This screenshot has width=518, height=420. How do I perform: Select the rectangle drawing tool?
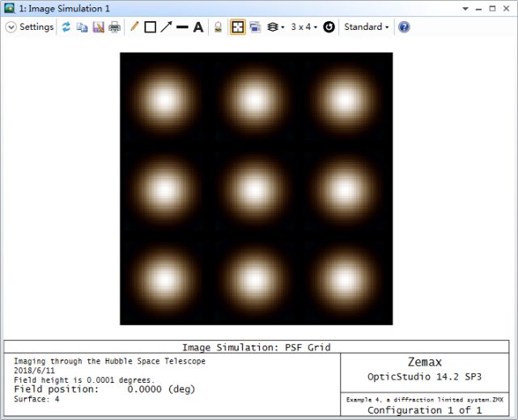coord(150,27)
